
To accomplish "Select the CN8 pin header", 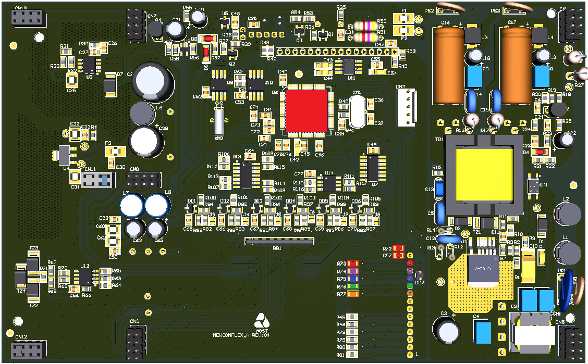I will (143, 181).
